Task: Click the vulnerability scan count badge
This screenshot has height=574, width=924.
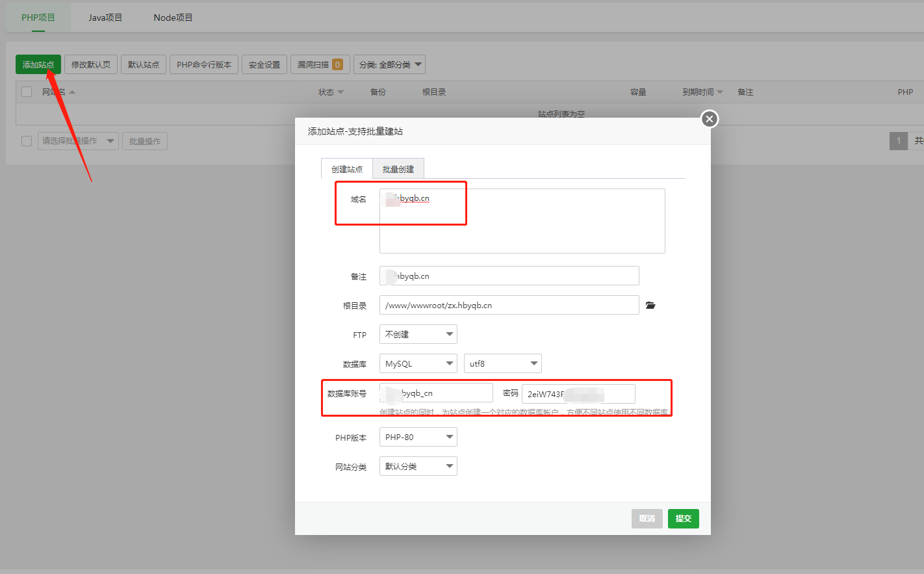Action: point(337,64)
